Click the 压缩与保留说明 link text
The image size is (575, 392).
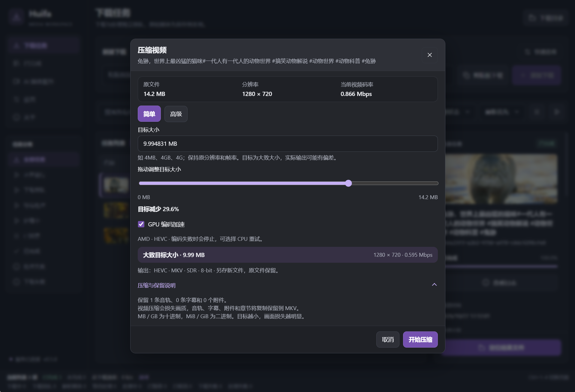click(157, 285)
